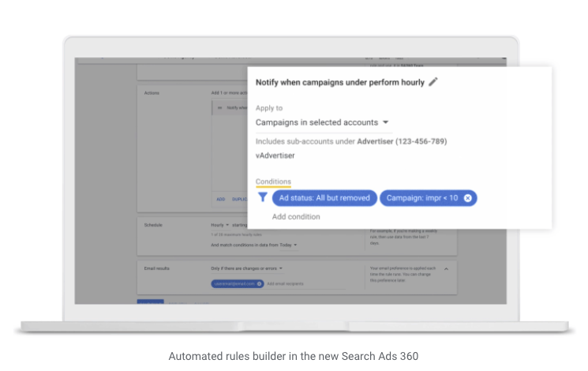This screenshot has width=588, height=371.
Task: Click the 'Ad status: All but removed' chip
Action: pos(324,198)
